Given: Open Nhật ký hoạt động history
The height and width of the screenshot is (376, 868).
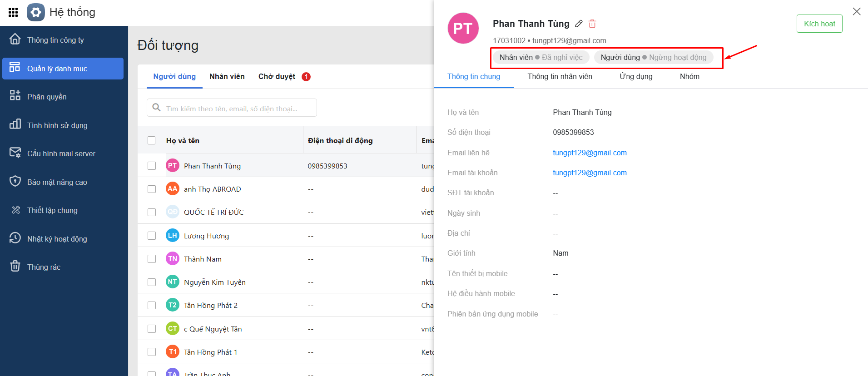Looking at the screenshot, I should tap(57, 239).
